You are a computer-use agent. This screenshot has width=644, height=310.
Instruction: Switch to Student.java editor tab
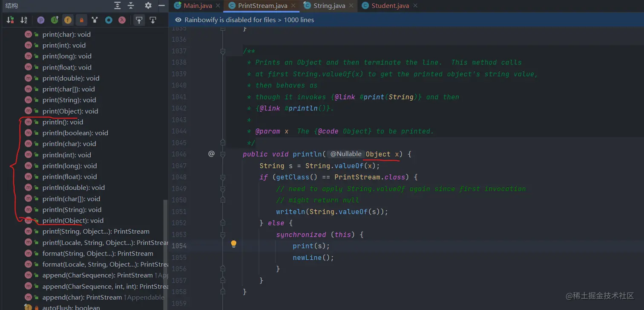tap(390, 6)
